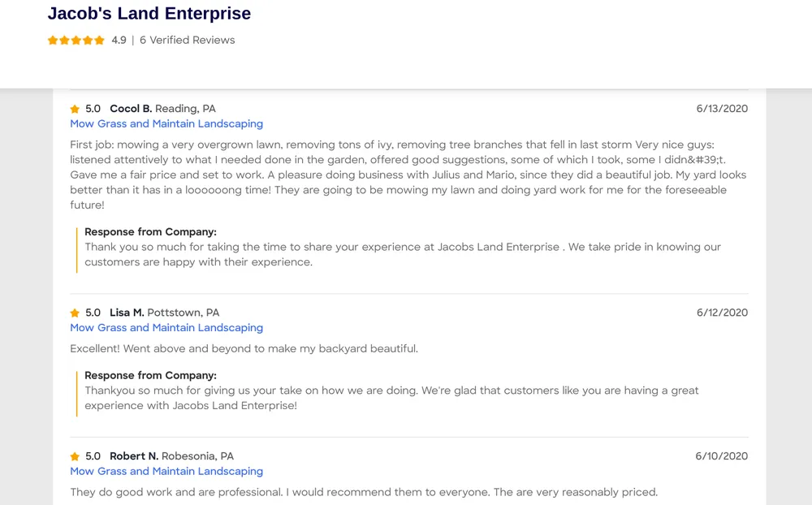This screenshot has height=505, width=812.
Task: Open Cocol B.'s Mow Grass and Maintain Landscaping link
Action: (166, 123)
